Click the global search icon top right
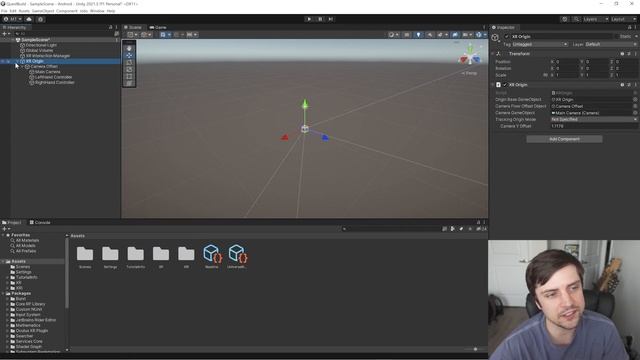Screen dimensions: 640x360 pos(576,19)
